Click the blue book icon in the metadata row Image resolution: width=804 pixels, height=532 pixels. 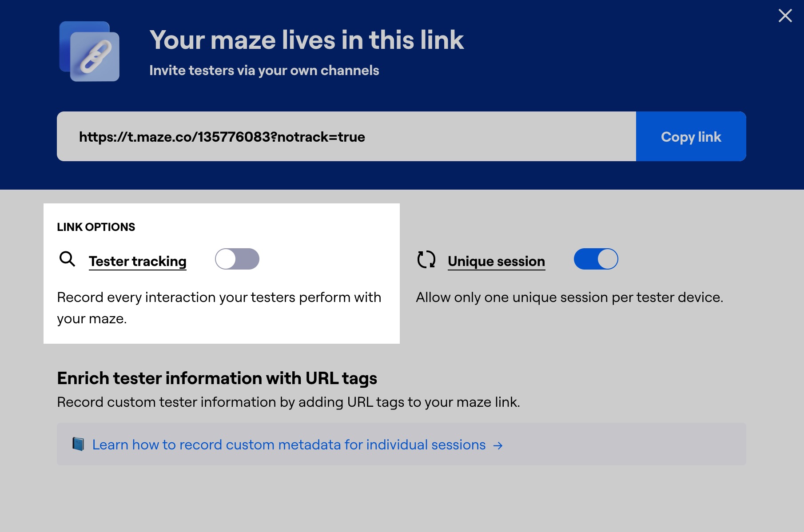coord(79,444)
